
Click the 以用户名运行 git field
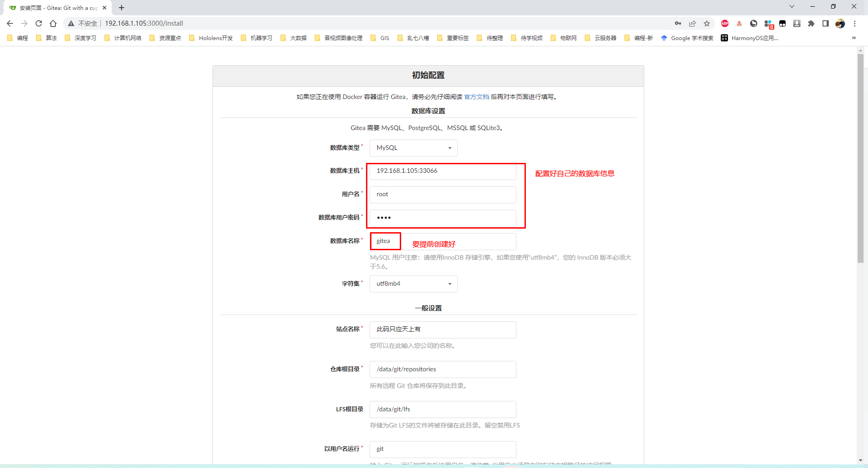[x=443, y=449]
